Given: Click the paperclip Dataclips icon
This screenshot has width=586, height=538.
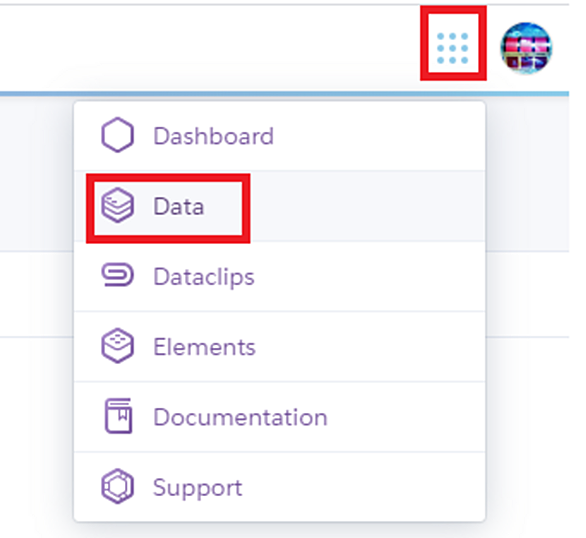Looking at the screenshot, I should click(117, 275).
